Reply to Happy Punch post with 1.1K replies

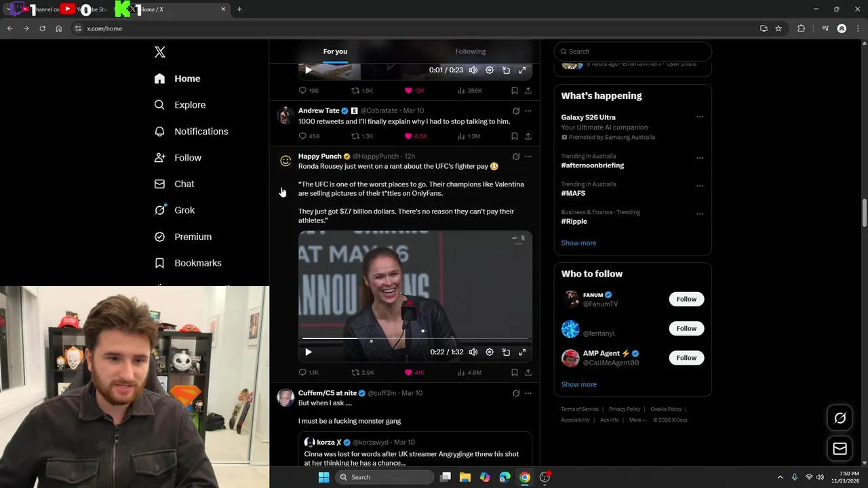[x=309, y=372]
